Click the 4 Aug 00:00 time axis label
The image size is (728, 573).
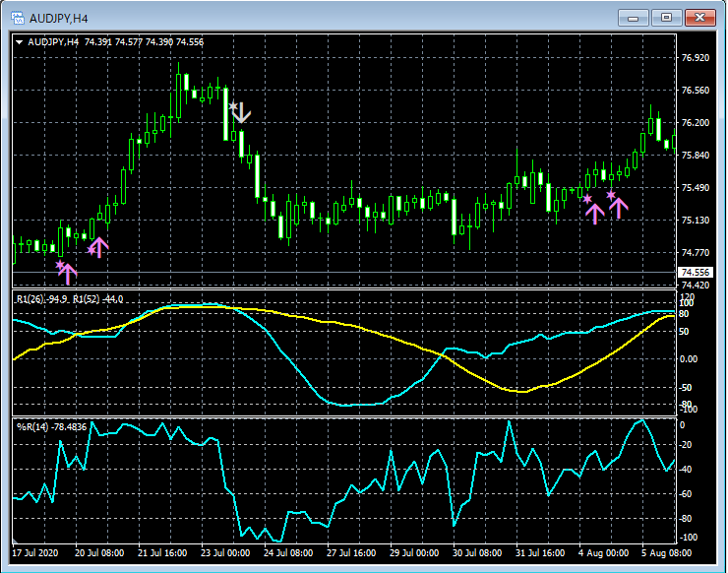604,553
